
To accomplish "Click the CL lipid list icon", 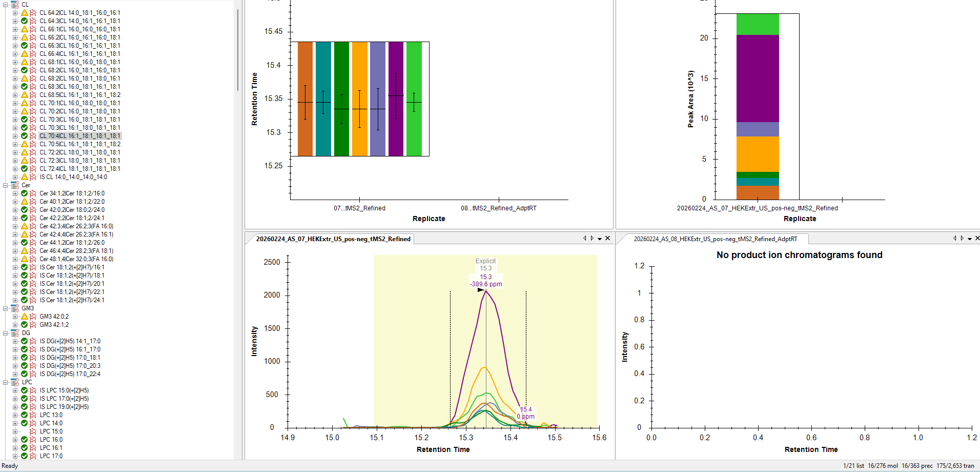I will click(x=15, y=4).
